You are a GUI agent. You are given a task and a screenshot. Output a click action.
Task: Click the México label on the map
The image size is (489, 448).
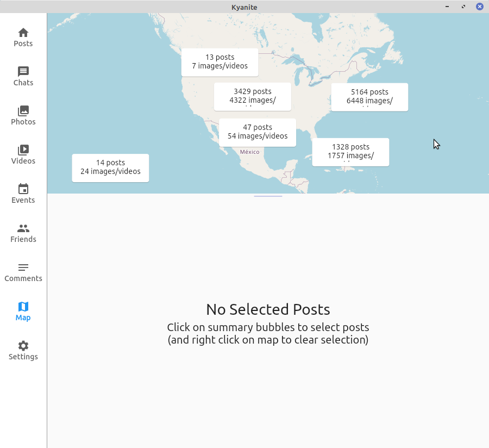[250, 152]
